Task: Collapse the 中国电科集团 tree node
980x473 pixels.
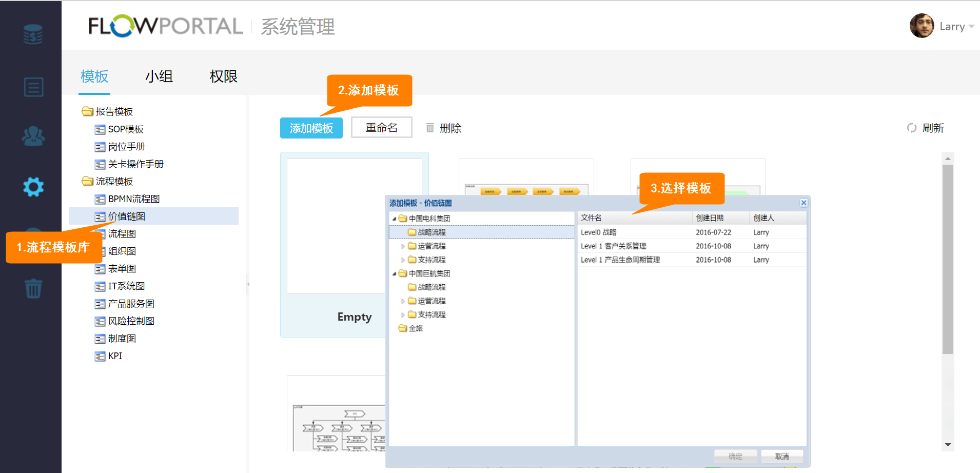Action: point(394,219)
